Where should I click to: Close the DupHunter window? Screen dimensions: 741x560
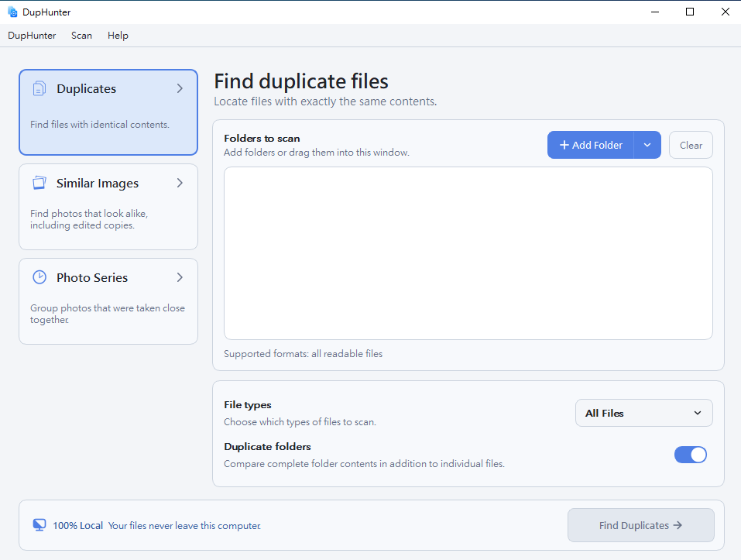pyautogui.click(x=725, y=12)
